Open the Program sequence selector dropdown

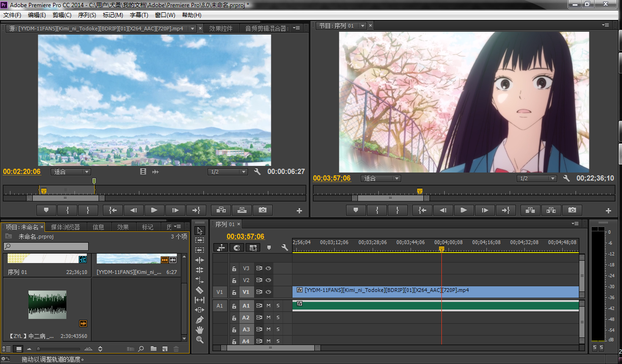point(363,26)
